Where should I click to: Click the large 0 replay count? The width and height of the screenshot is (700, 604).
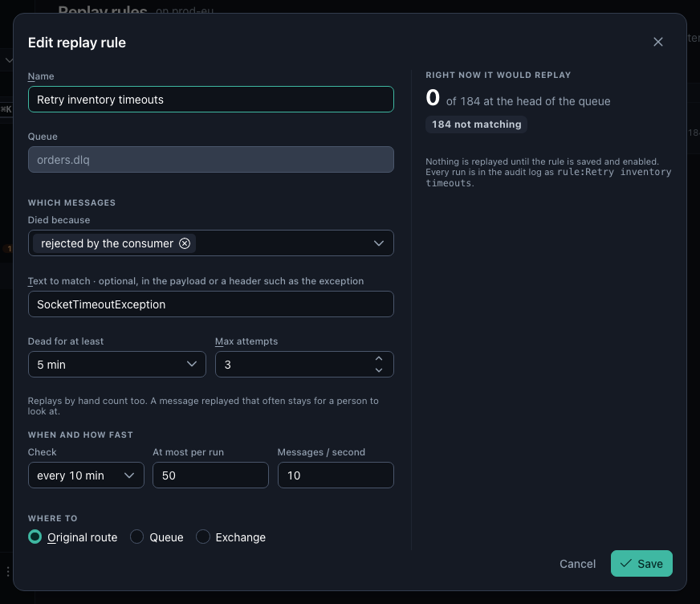(x=433, y=98)
